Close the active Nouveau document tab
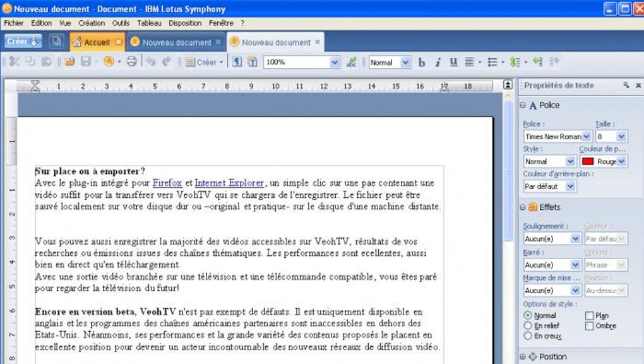This screenshot has height=364, width=644. 318,42
